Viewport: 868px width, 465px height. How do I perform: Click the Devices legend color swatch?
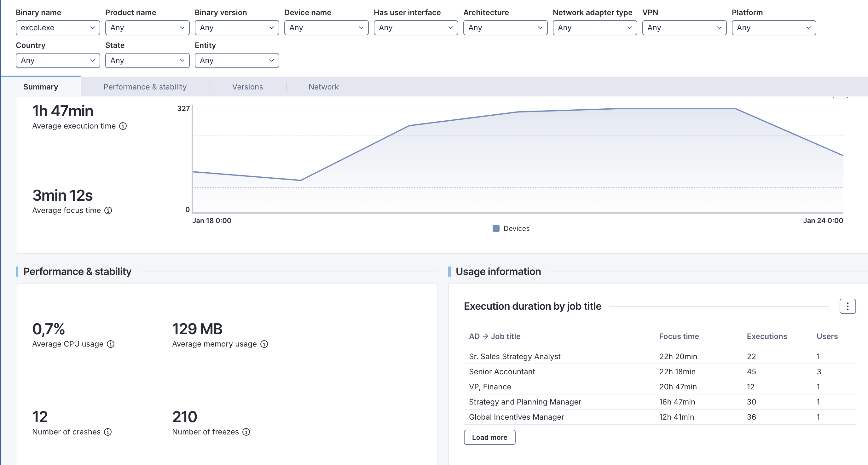(x=496, y=229)
